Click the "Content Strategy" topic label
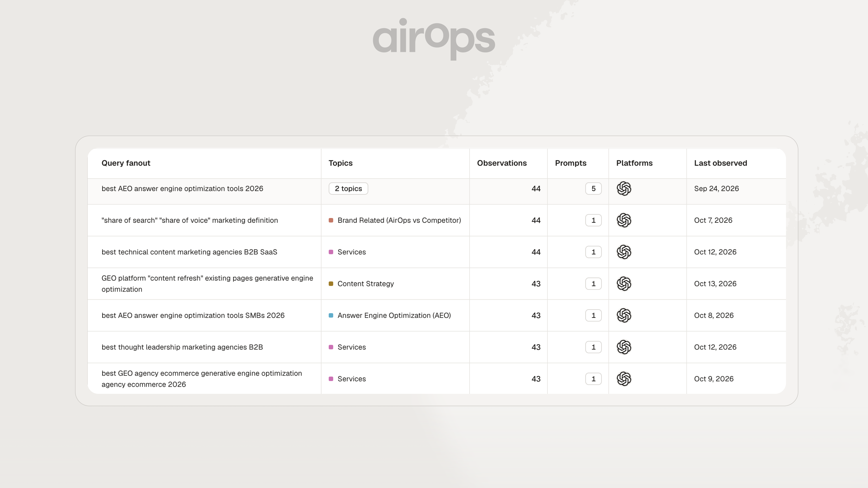 [366, 284]
